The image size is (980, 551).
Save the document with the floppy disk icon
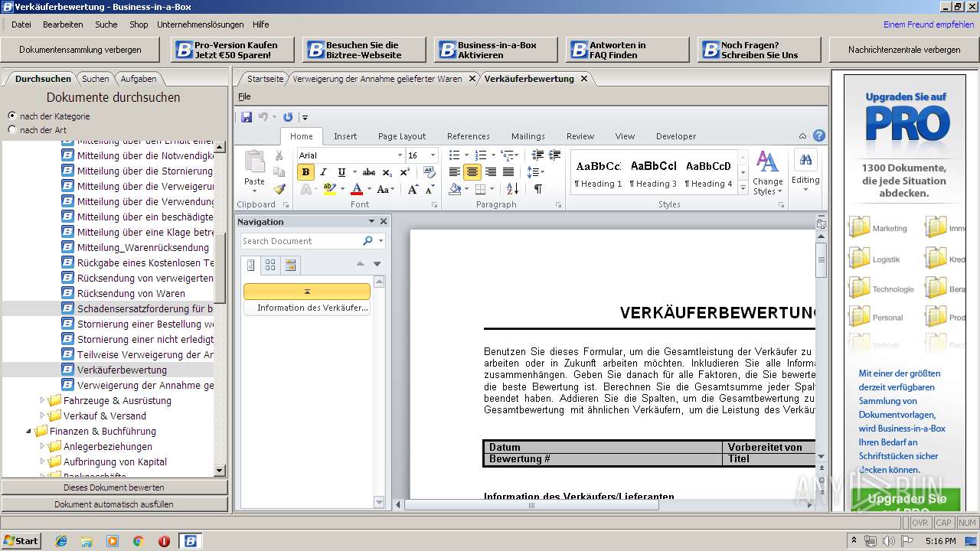(x=247, y=117)
